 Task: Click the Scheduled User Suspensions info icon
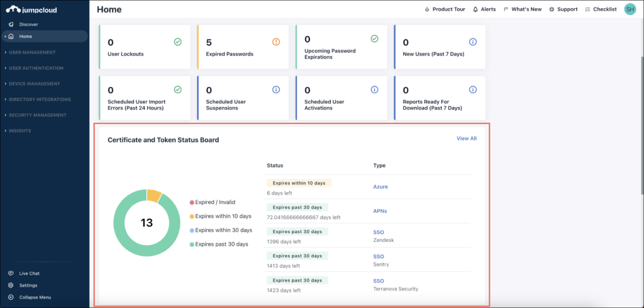[x=276, y=90]
